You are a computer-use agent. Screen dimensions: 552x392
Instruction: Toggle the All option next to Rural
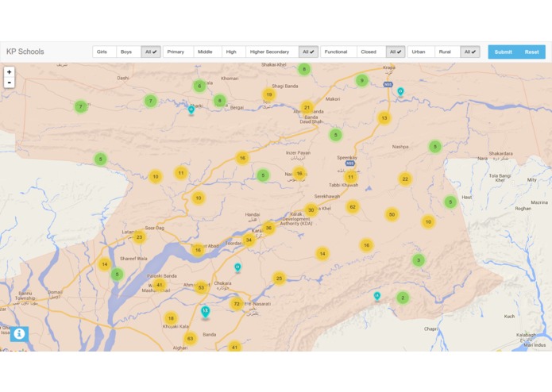point(470,52)
